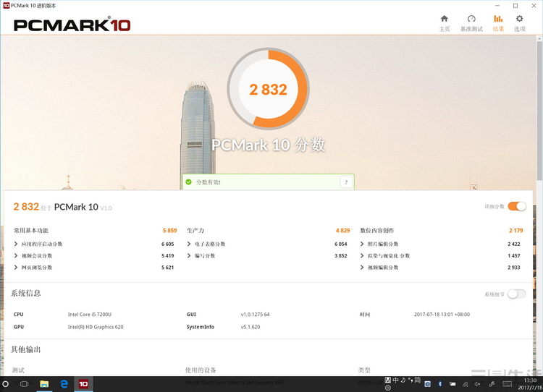Viewport: 543px width, 392px height.
Task: Expand the 视频会议分数 row
Action: tap(33, 256)
